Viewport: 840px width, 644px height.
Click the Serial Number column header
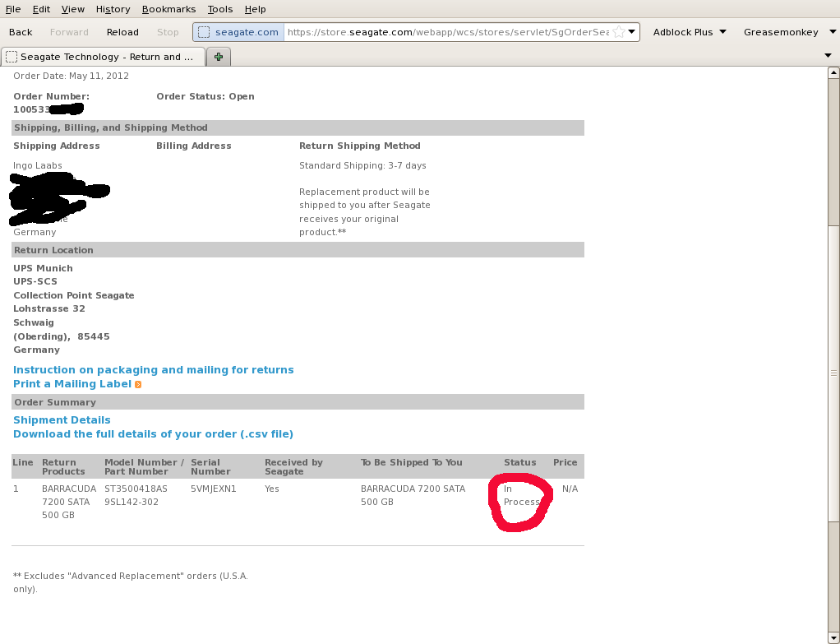pos(210,467)
